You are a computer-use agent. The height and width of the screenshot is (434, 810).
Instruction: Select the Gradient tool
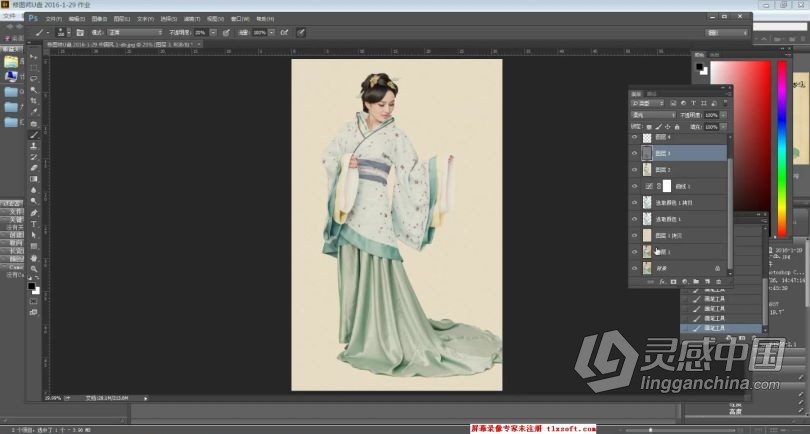click(x=34, y=179)
